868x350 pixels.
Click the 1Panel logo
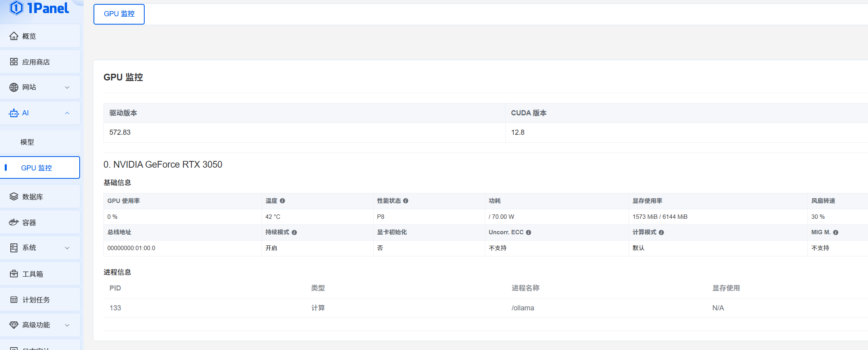tap(39, 8)
